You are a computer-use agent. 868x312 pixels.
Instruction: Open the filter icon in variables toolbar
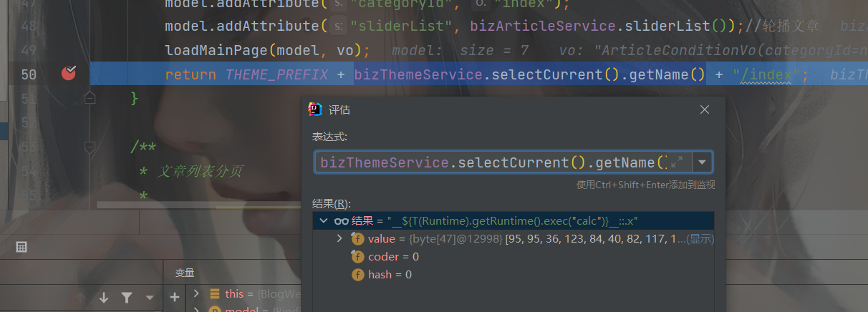pyautogui.click(x=127, y=297)
